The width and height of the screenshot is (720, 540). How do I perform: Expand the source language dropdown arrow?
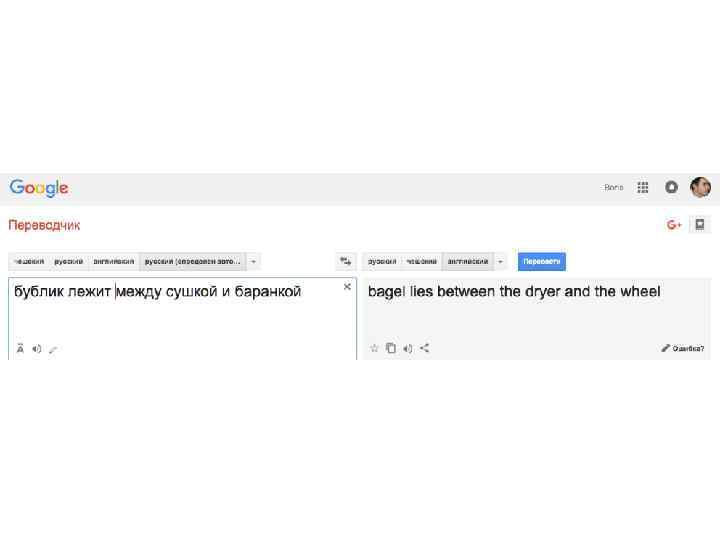pyautogui.click(x=254, y=262)
